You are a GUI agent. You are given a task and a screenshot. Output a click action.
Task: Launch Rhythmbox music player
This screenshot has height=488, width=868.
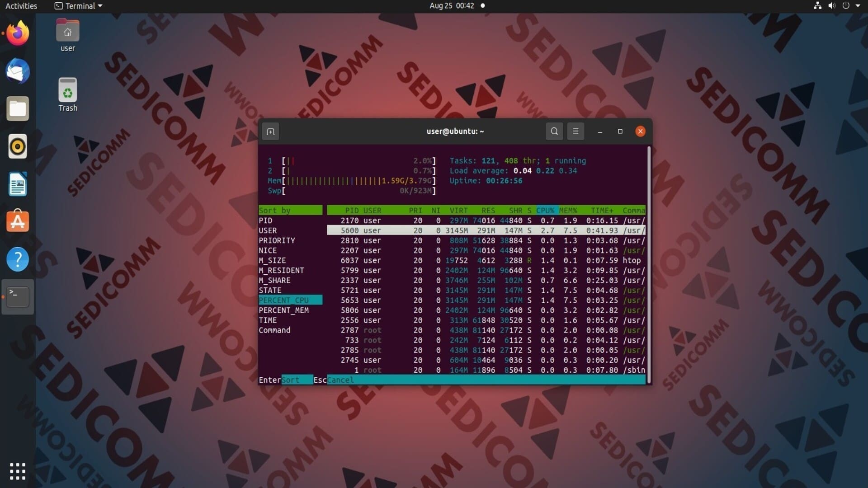pos(18,146)
